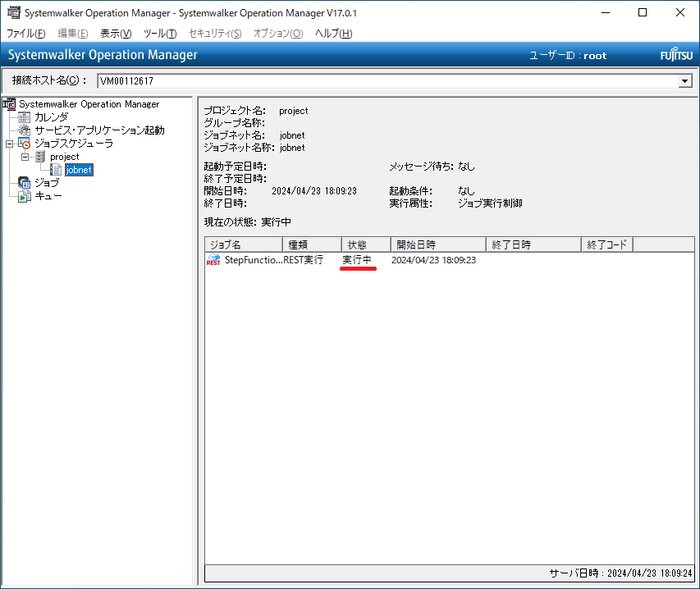Collapse the ジョブスケジューラ tree node
Screen dimensions: 700x589
click(9, 144)
